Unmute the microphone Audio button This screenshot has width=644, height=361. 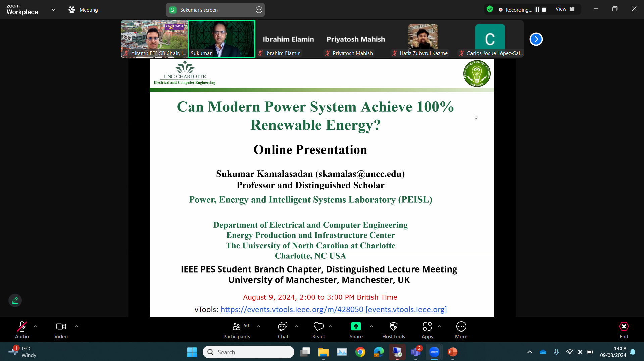click(22, 330)
